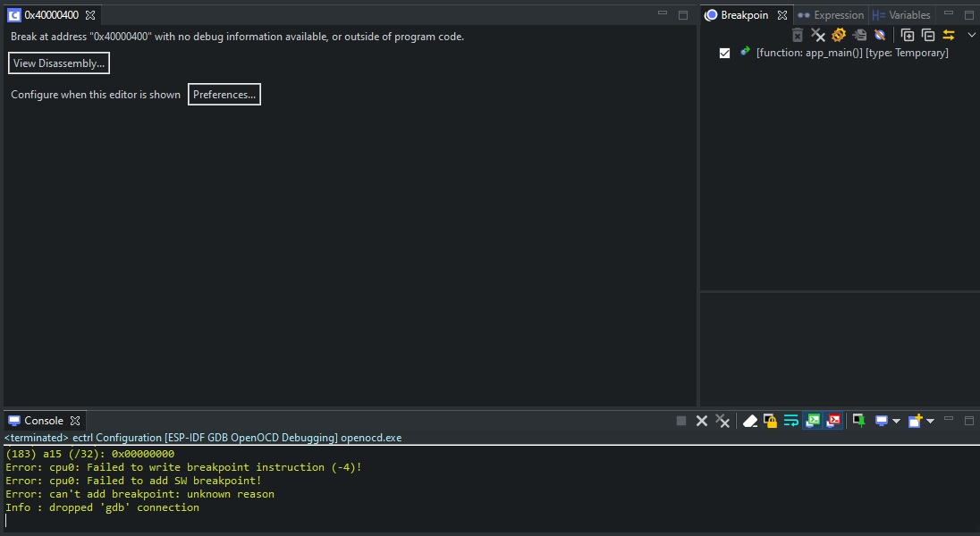
Task: Toggle Console scroll lock
Action: click(x=770, y=421)
